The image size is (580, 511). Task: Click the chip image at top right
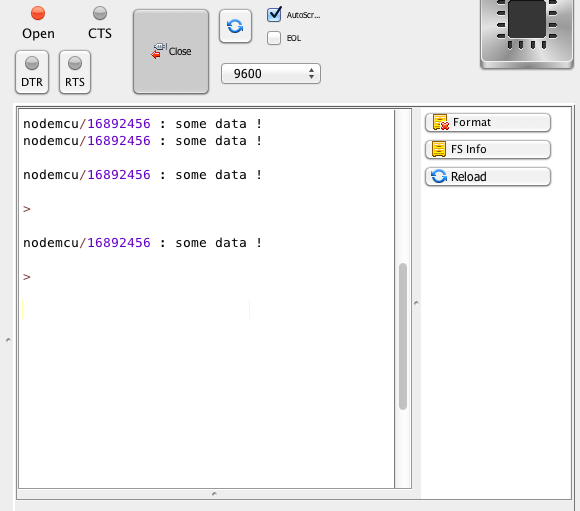pyautogui.click(x=527, y=33)
